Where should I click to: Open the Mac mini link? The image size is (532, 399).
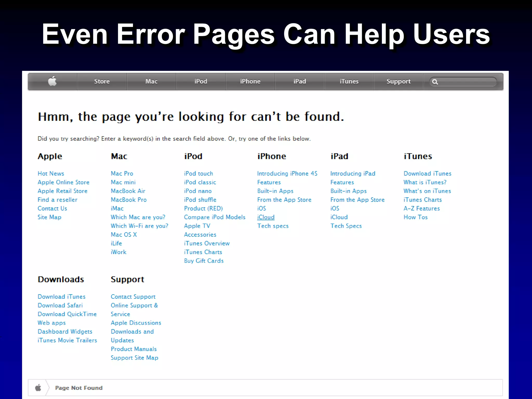point(123,182)
